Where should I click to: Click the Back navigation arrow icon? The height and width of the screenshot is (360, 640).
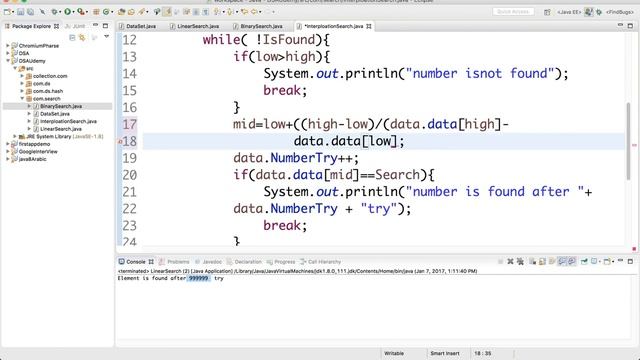tap(254, 12)
